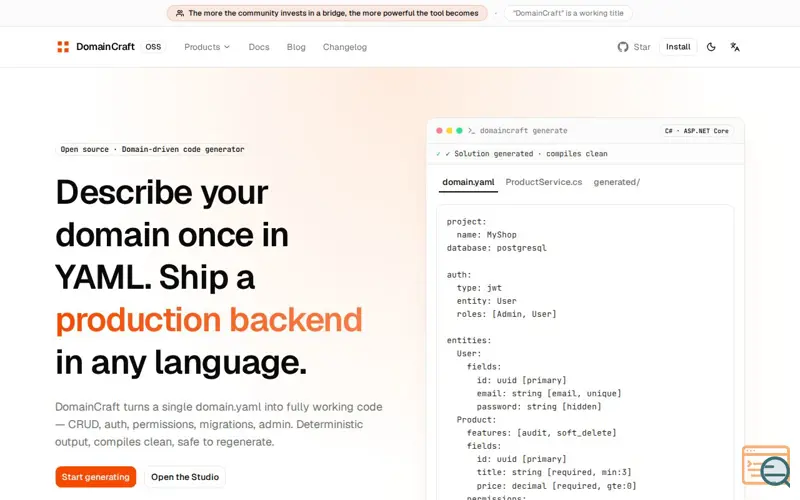Click the DomainCraft brand name
This screenshot has width=800, height=500.
coord(105,47)
